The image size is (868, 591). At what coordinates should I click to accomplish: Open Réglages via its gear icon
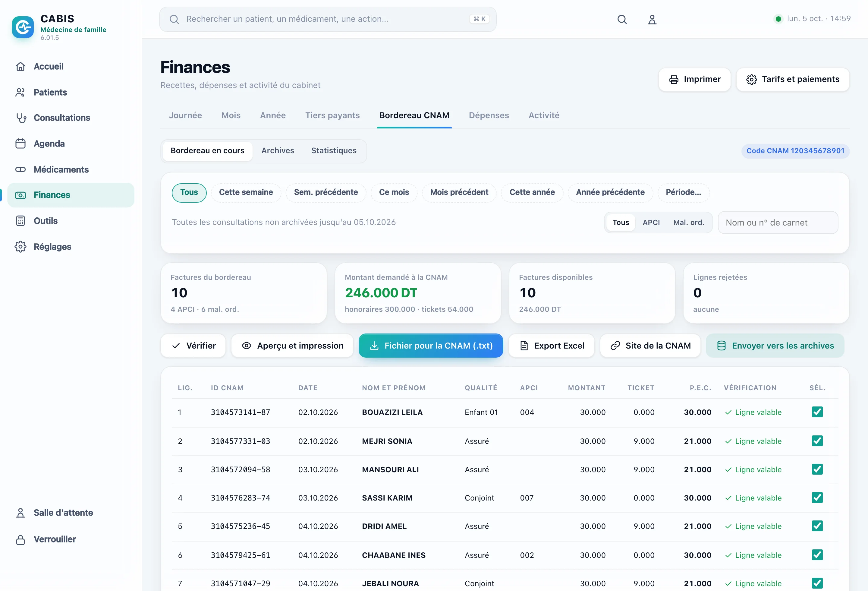coord(20,247)
